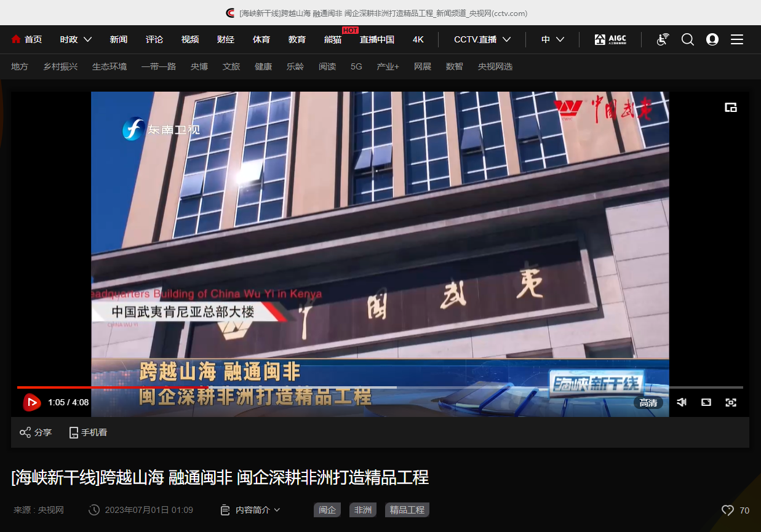Expand the CCTV.直播 dropdown

point(482,39)
